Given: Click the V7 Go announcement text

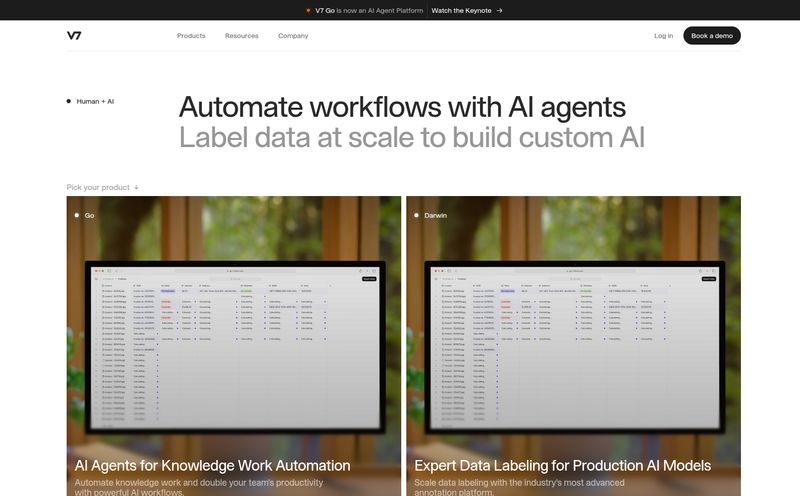Looking at the screenshot, I should point(369,10).
